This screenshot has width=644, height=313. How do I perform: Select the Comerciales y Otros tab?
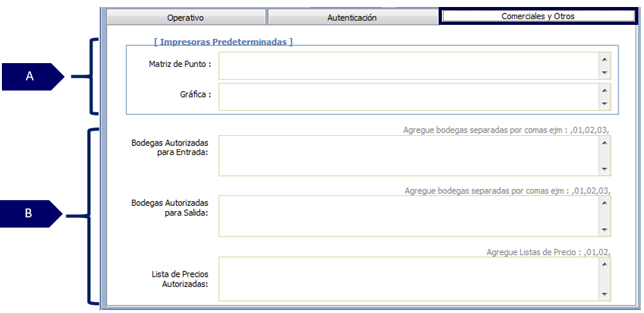[538, 17]
